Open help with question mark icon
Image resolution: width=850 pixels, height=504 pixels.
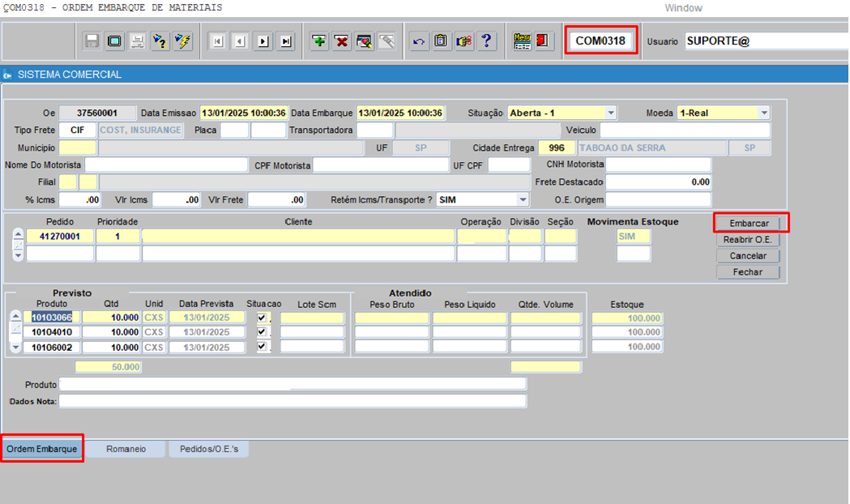pyautogui.click(x=487, y=41)
